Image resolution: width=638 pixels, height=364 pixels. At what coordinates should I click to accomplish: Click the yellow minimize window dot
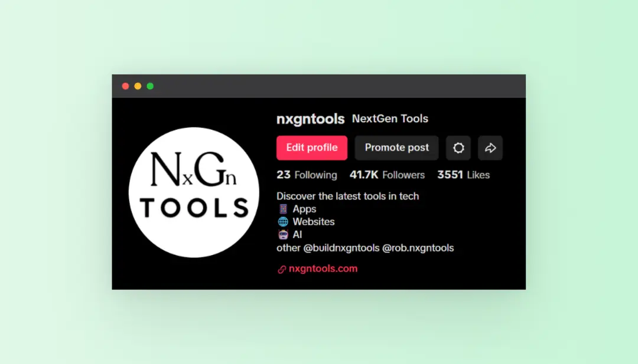pyautogui.click(x=138, y=86)
